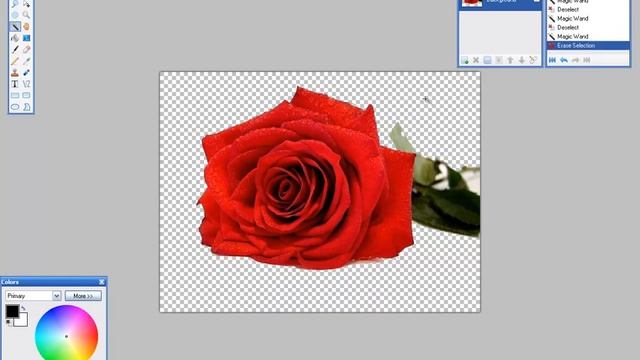Open layer Properties icon
This screenshot has height=360, width=640.
click(533, 60)
